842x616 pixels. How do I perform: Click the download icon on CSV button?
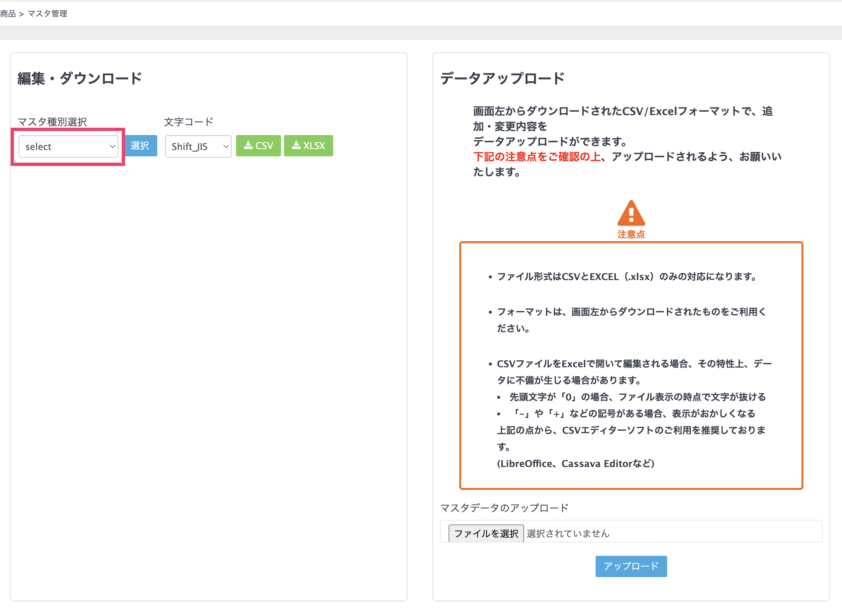pos(248,145)
